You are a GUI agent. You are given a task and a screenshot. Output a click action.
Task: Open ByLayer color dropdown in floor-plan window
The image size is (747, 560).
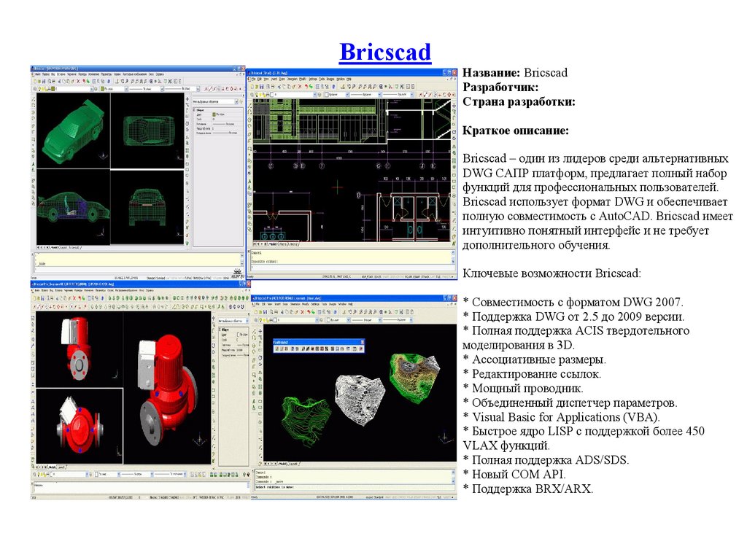coord(347,95)
